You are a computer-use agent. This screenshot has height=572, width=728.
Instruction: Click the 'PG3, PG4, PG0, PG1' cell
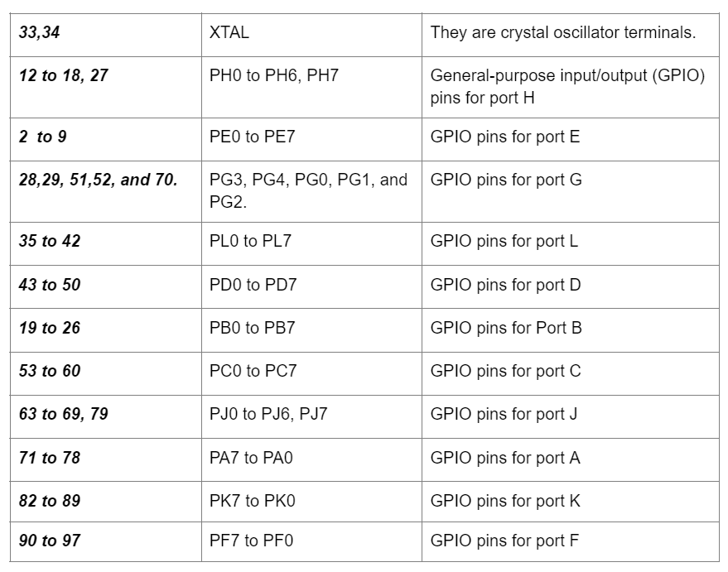click(311, 191)
